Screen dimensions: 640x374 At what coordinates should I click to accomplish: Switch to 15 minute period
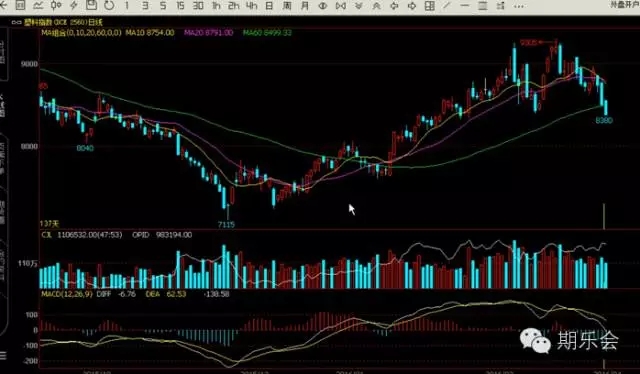180,6
